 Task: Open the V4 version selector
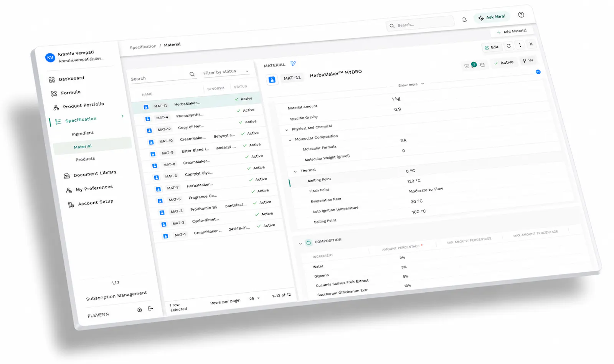click(528, 61)
